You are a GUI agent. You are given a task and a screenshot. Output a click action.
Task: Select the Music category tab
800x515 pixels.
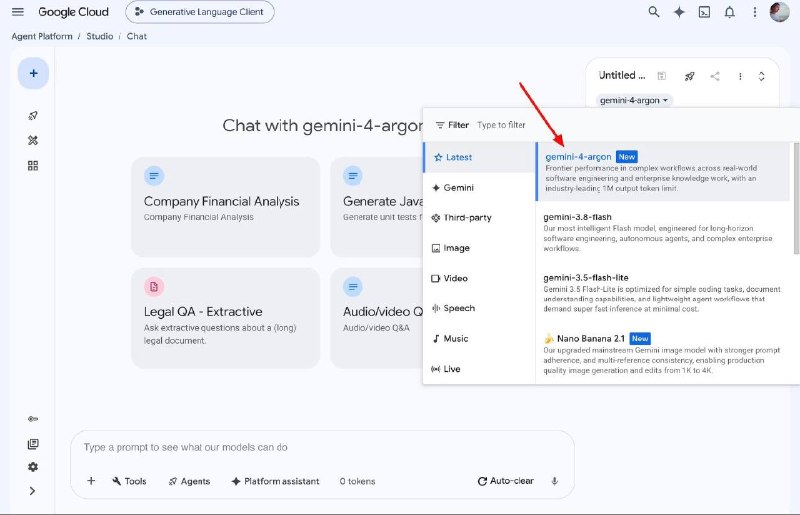coord(479,338)
